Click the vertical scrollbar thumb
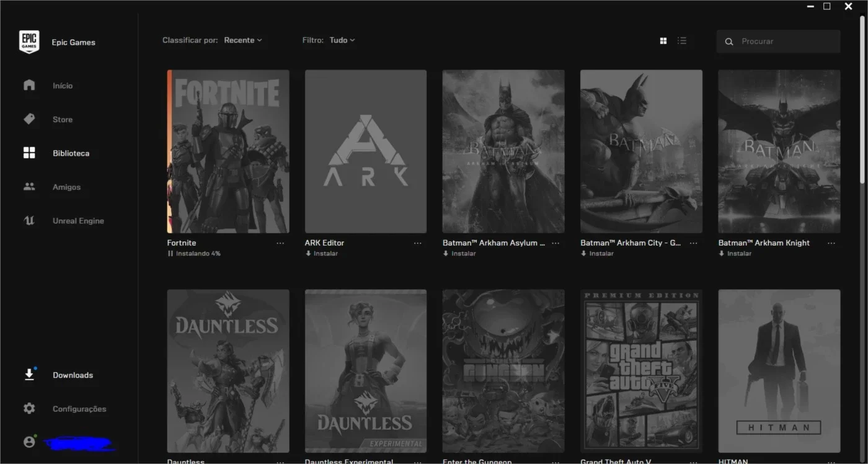Image resolution: width=868 pixels, height=464 pixels. pos(862,99)
